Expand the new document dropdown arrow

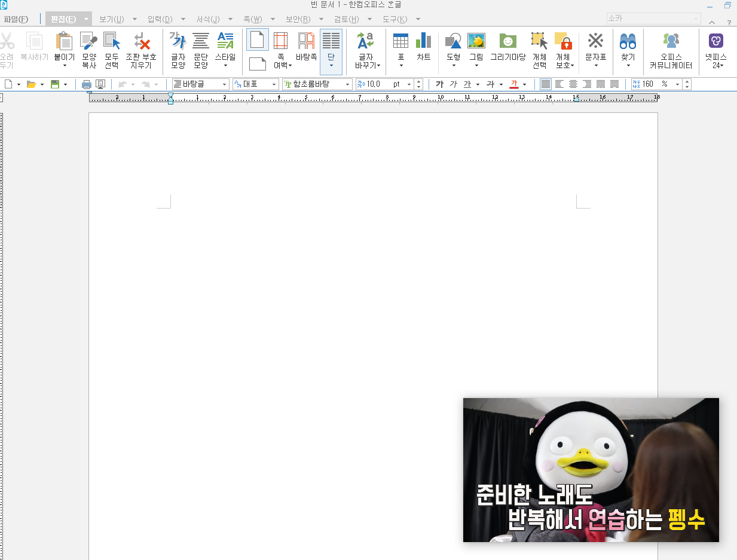(19, 84)
